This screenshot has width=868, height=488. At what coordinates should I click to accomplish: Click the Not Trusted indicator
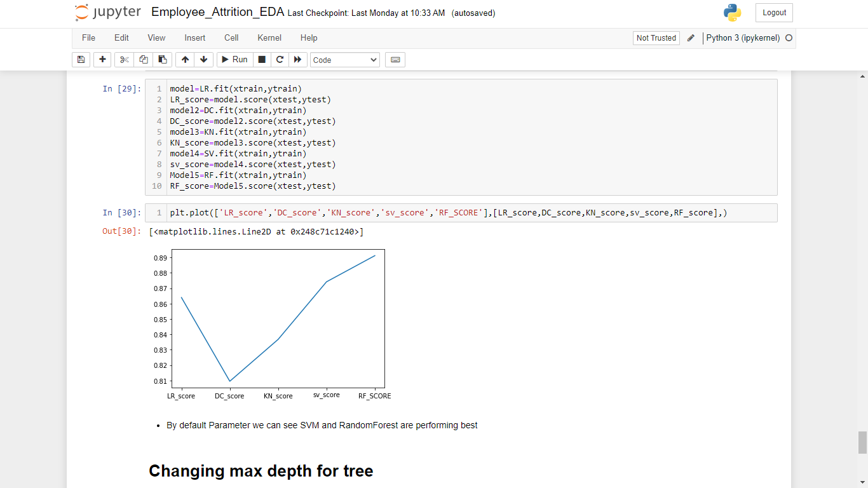click(656, 37)
